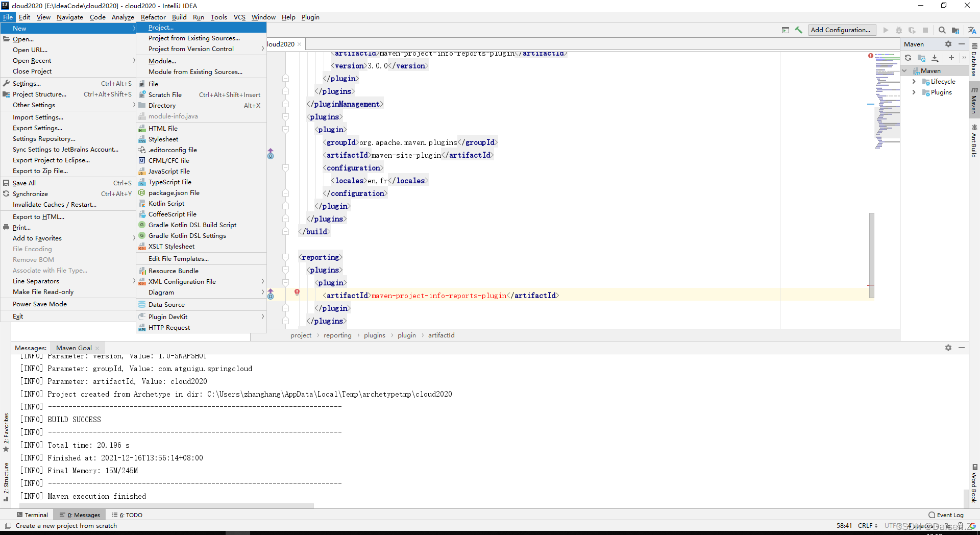This screenshot has width=980, height=535.
Task: Close the cloud2020 editor tab
Action: click(300, 44)
